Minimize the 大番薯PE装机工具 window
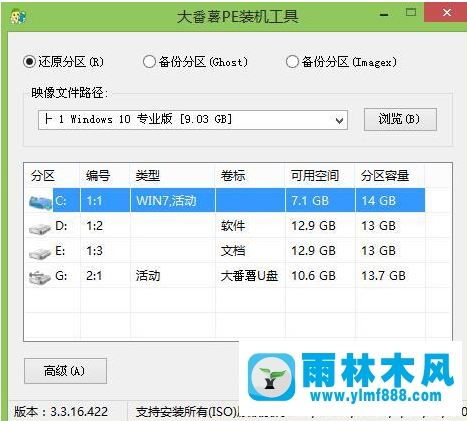 (384, 15)
